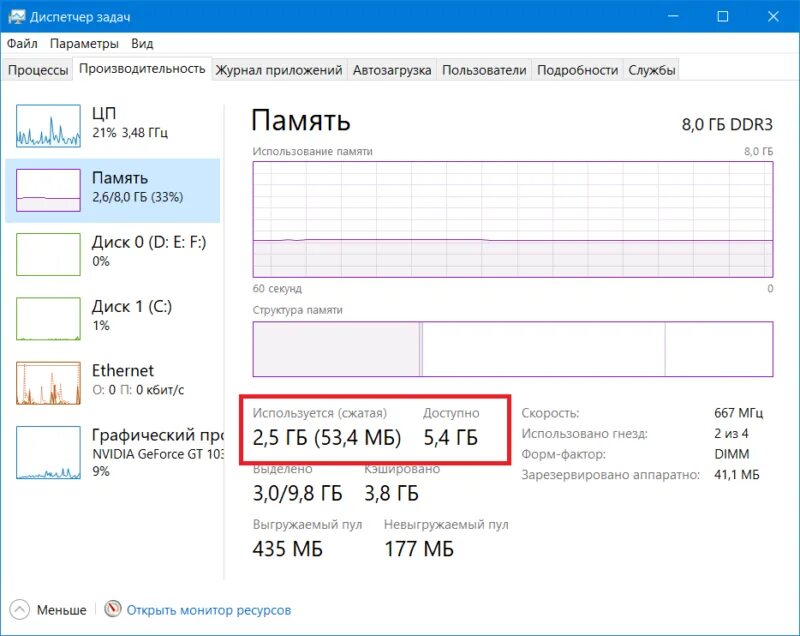This screenshot has height=636, width=800.
Task: Go to the Службы tab
Action: point(652,70)
